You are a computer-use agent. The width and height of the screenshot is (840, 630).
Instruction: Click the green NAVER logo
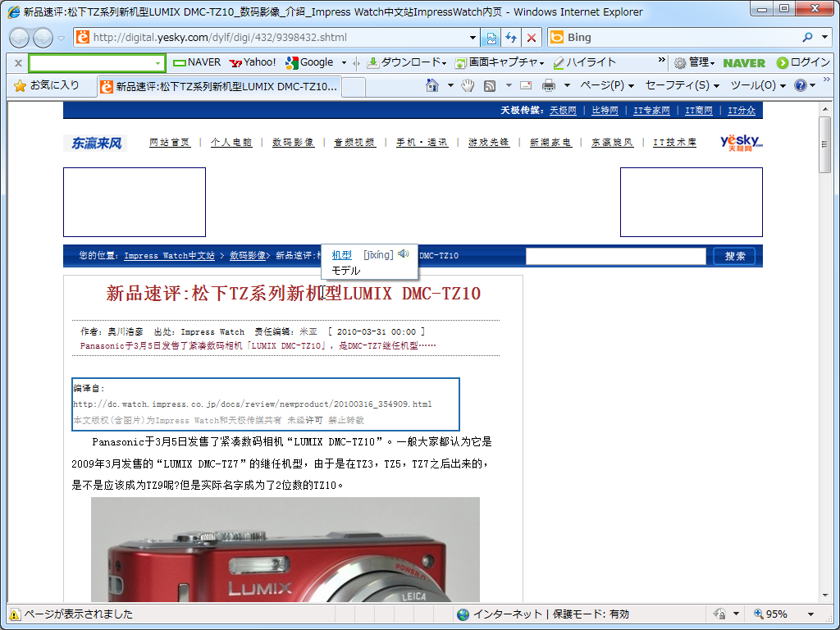tap(744, 63)
